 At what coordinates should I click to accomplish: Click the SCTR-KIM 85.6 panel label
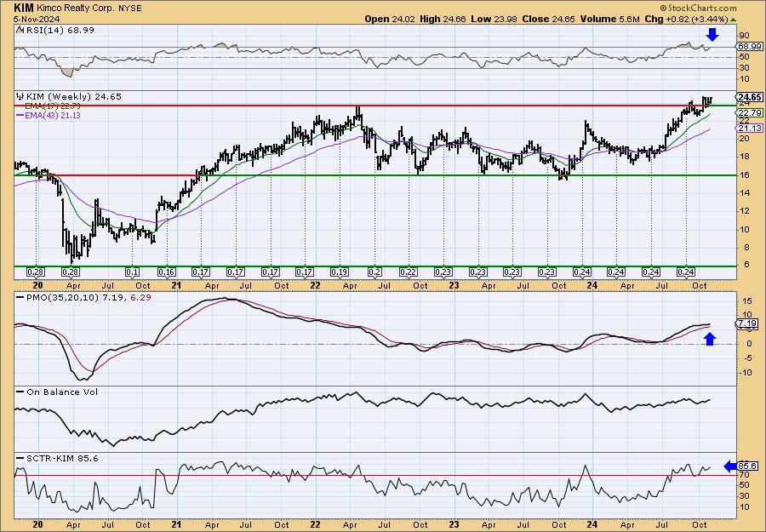click(x=61, y=458)
